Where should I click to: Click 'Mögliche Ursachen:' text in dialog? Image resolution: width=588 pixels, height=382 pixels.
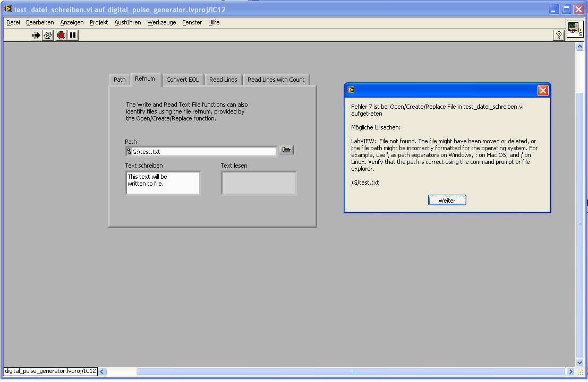pos(376,127)
